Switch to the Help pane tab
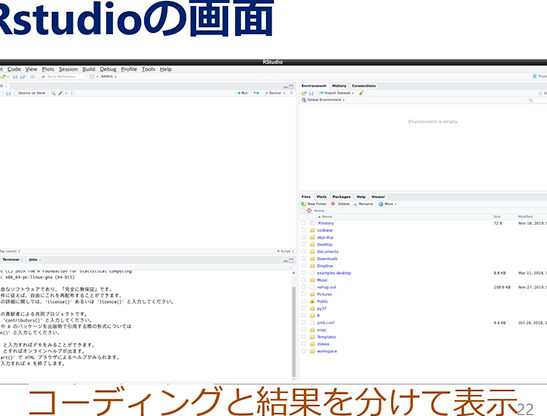Screen dimensions: 547x416 (x=361, y=197)
